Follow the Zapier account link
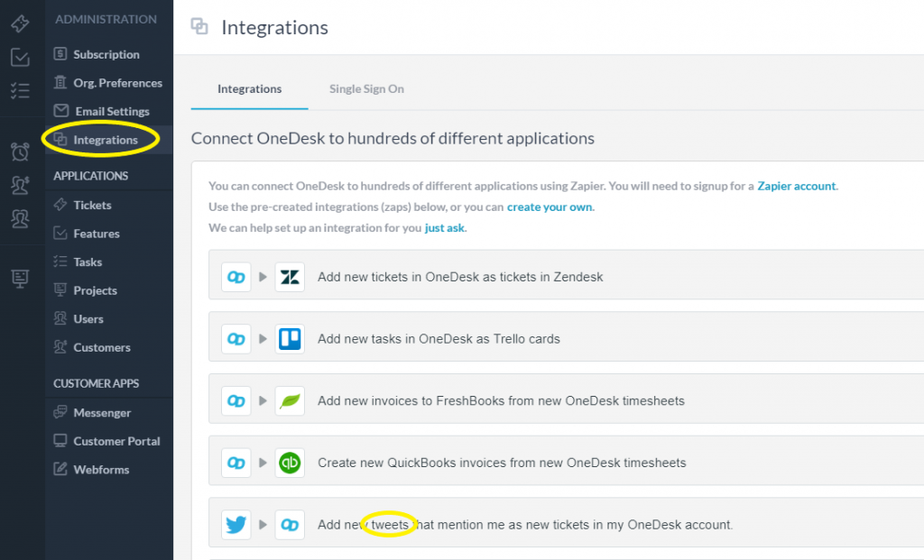This screenshot has width=924, height=560. point(796,186)
